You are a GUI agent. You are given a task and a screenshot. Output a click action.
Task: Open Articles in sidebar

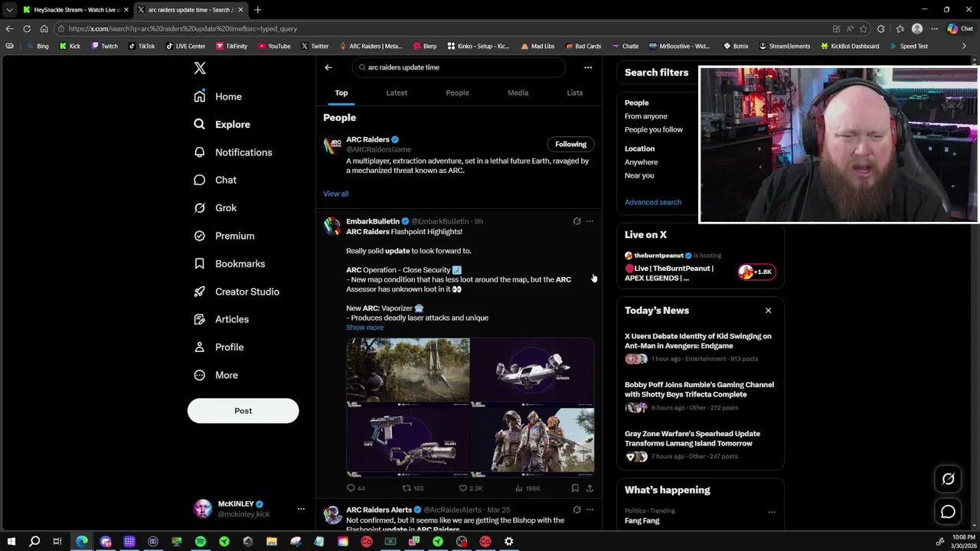pos(221,319)
